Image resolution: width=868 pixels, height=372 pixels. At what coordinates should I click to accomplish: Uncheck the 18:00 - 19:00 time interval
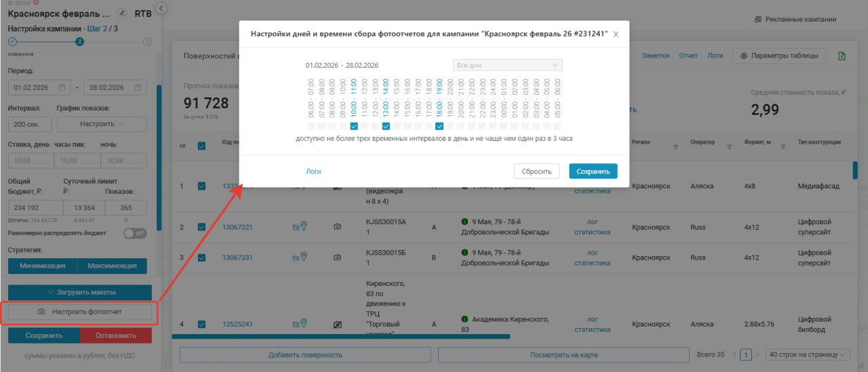tap(439, 126)
